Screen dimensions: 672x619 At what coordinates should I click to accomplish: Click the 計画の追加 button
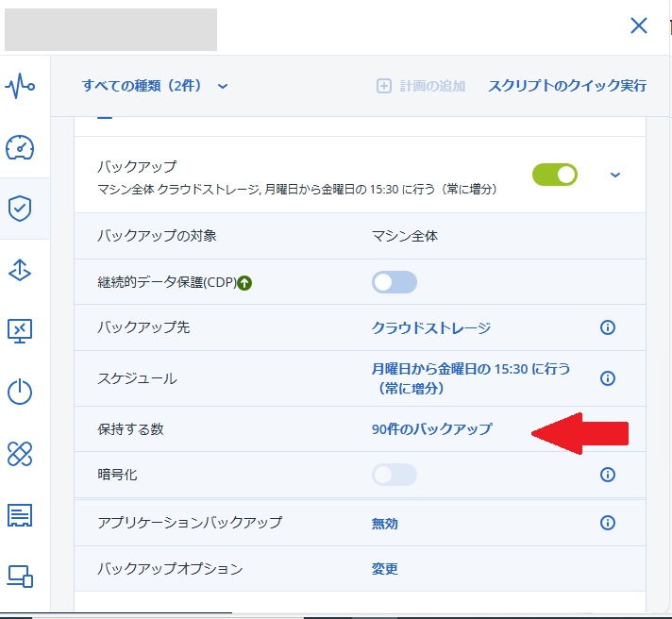(x=421, y=86)
